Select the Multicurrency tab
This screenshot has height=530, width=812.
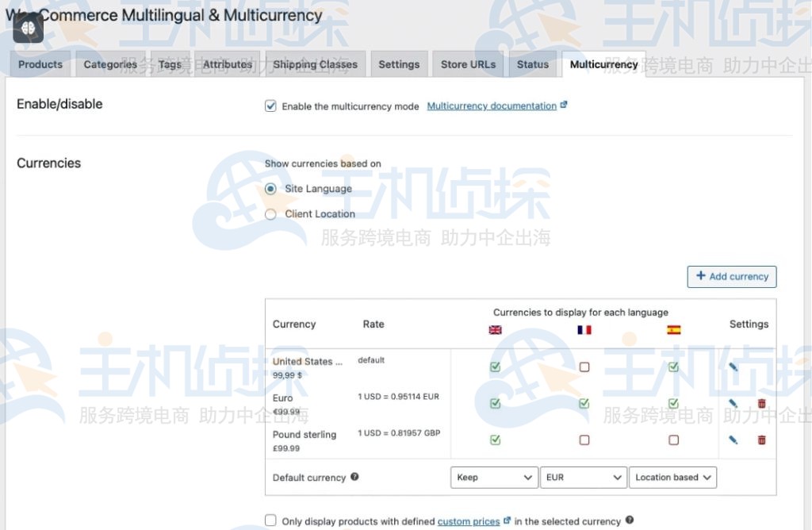tap(603, 64)
